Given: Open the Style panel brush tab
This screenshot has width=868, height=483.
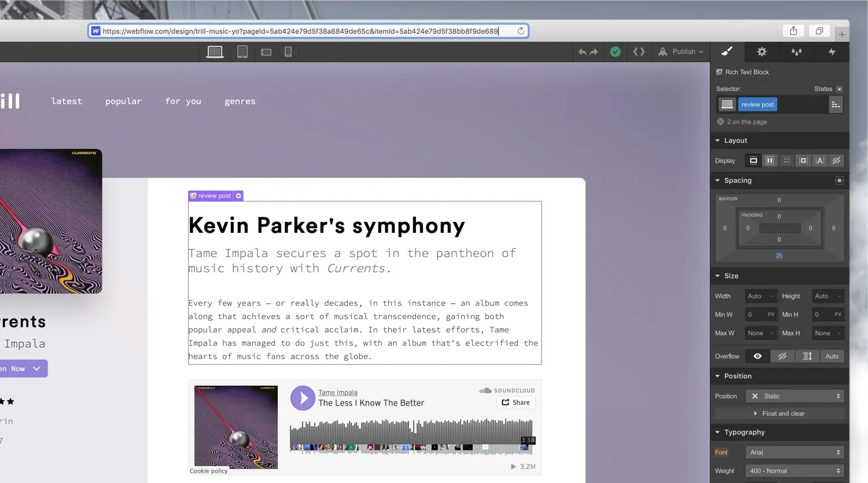Looking at the screenshot, I should click(x=727, y=52).
